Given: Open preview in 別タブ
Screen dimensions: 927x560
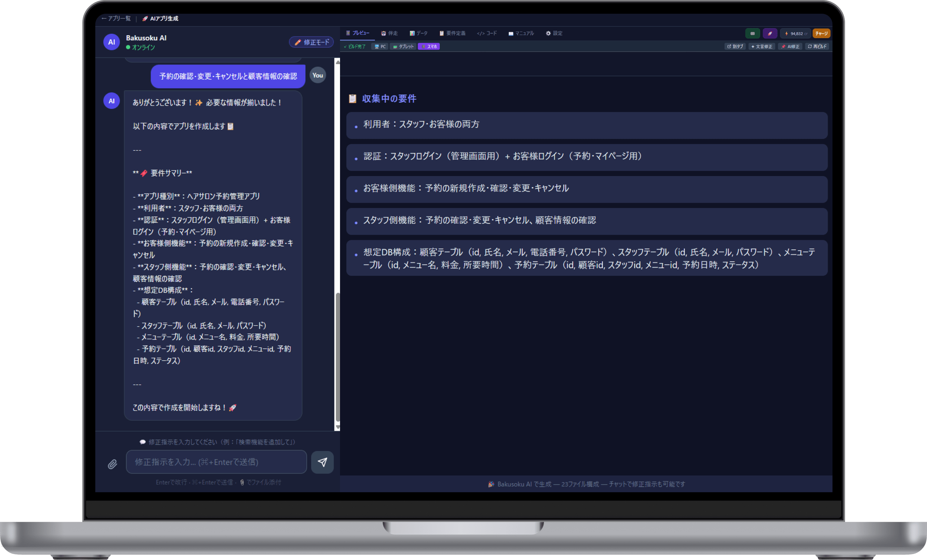Looking at the screenshot, I should (735, 46).
